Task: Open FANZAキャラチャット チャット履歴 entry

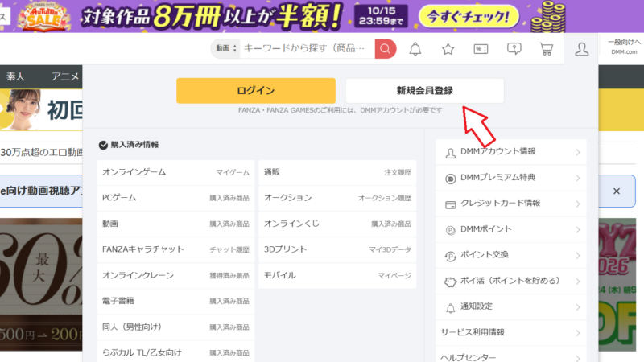Action: [175, 249]
